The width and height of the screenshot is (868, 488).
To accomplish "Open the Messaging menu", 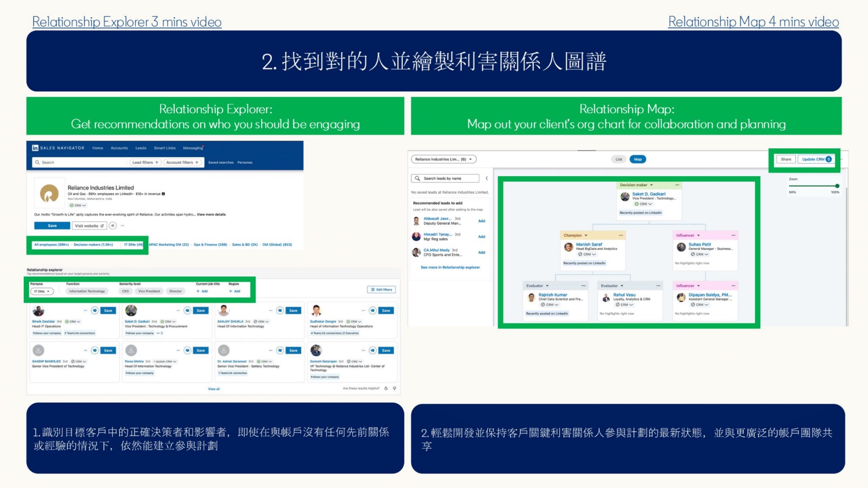I will click(193, 148).
